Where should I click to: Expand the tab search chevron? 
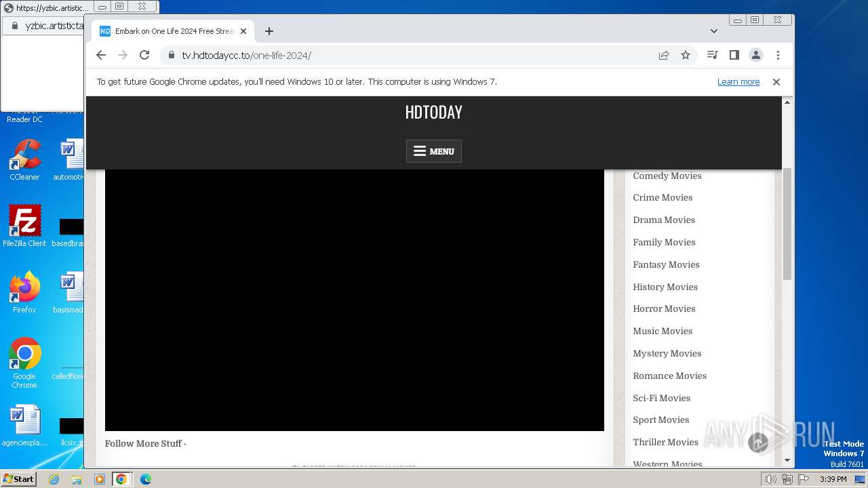(713, 31)
